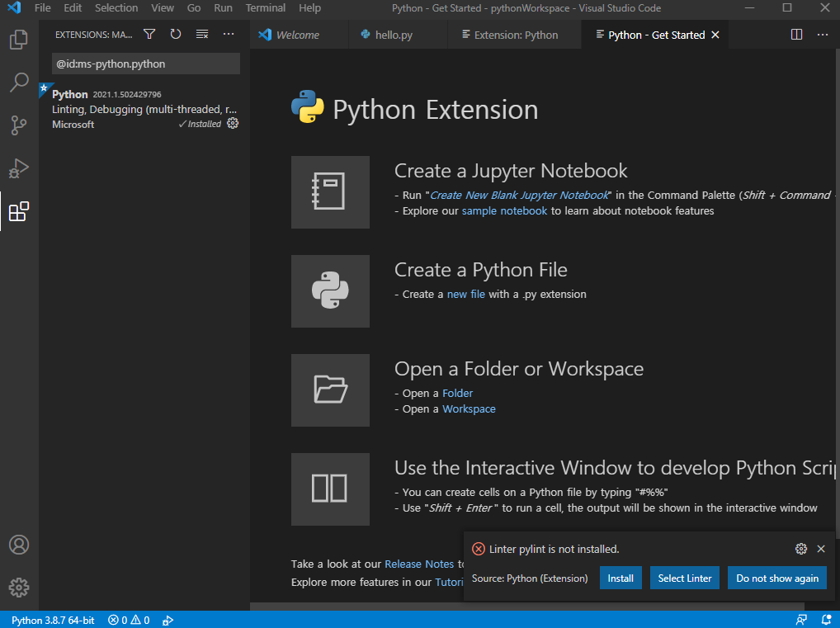Open the sample notebook link
The image size is (840, 628).
coord(505,211)
